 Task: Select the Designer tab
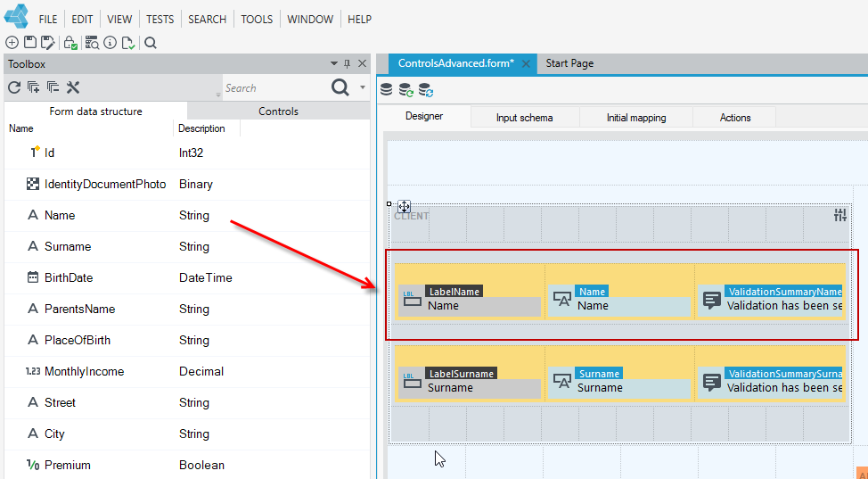point(424,117)
